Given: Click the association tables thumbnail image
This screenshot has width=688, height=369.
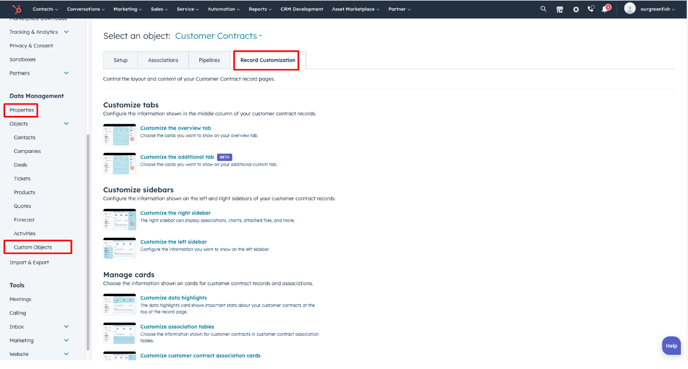Looking at the screenshot, I should pos(119,333).
